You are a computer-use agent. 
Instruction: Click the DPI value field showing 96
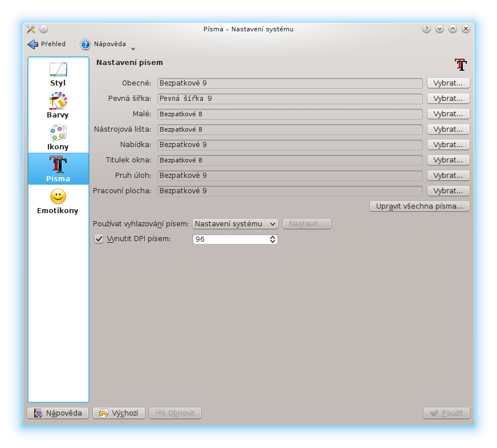(x=231, y=239)
